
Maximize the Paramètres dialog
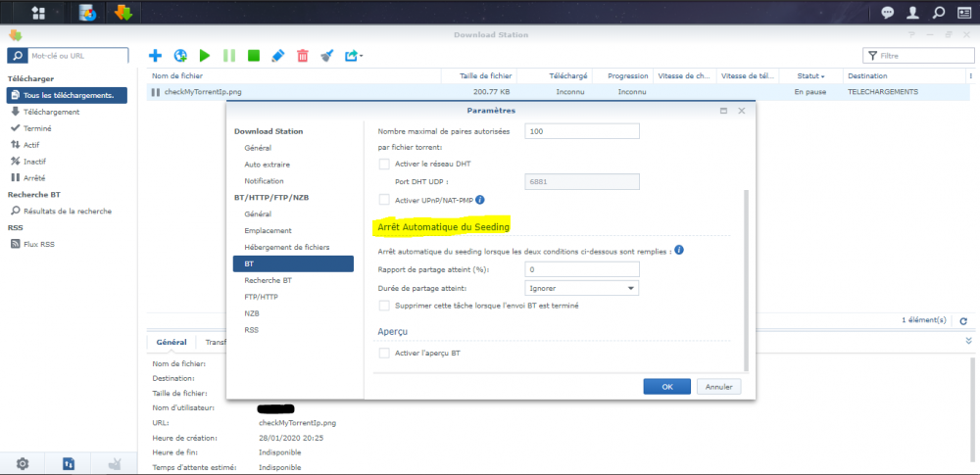click(x=724, y=111)
